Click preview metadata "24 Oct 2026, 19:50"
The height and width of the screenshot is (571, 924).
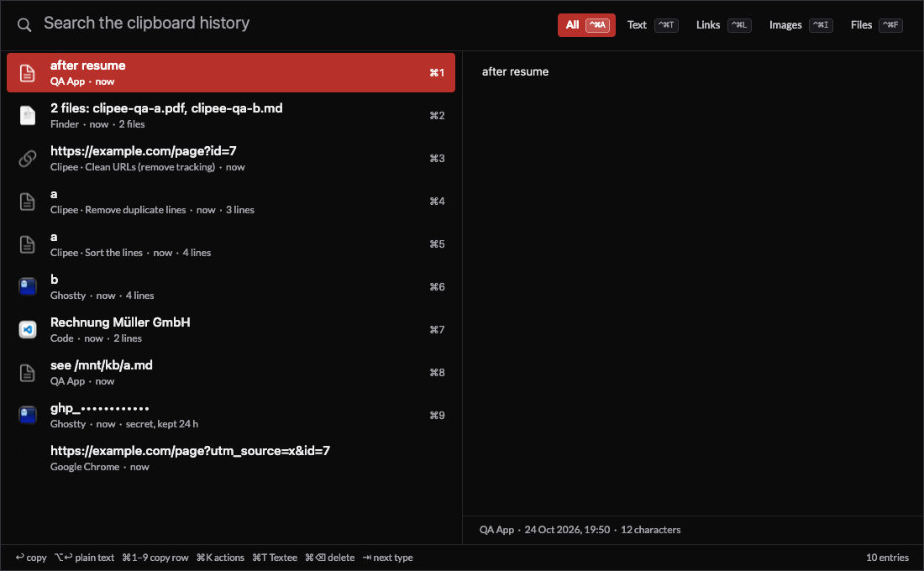[x=567, y=530]
